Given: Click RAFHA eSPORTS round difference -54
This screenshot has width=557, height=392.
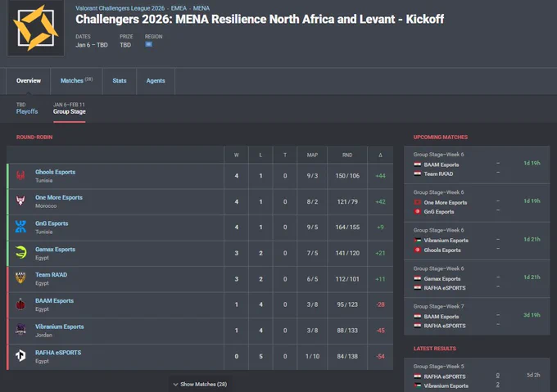Looking at the screenshot, I should (380, 356).
